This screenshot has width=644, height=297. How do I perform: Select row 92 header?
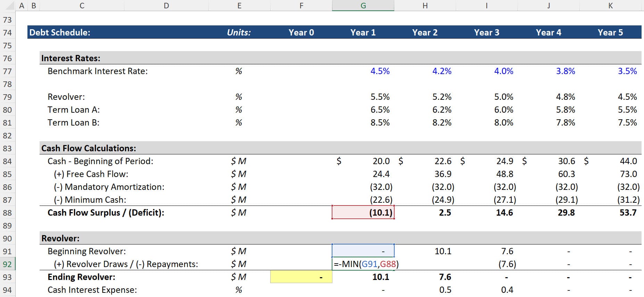tap(7, 264)
